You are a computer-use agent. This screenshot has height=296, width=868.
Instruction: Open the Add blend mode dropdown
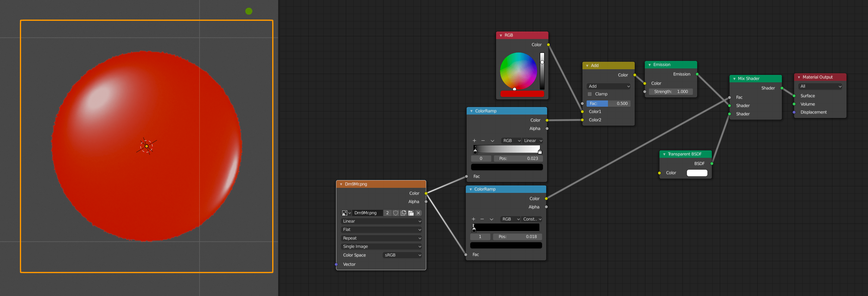point(609,86)
